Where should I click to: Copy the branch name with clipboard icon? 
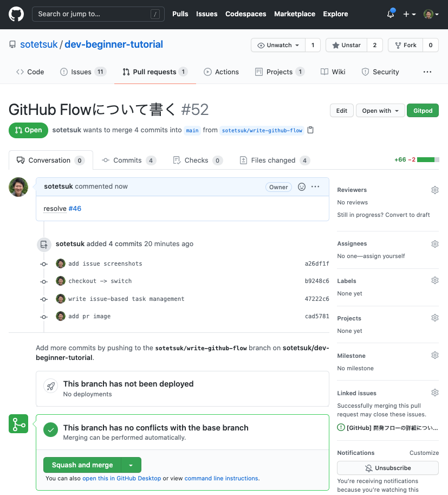(310, 130)
